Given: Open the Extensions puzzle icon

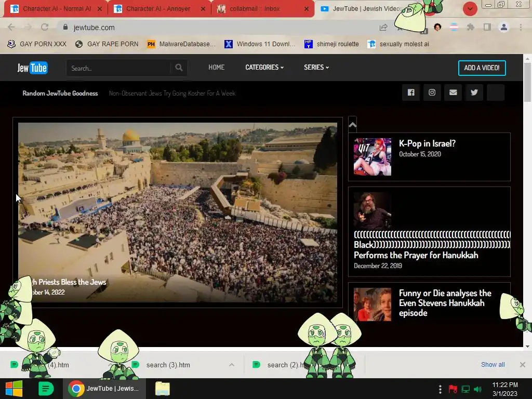Looking at the screenshot, I should [x=470, y=27].
